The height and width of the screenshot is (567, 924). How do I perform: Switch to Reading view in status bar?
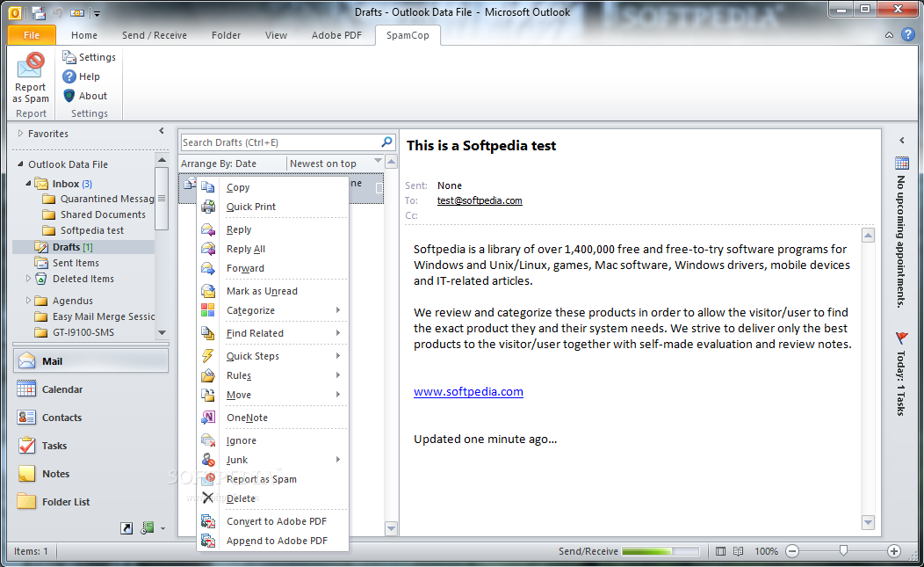(739, 551)
